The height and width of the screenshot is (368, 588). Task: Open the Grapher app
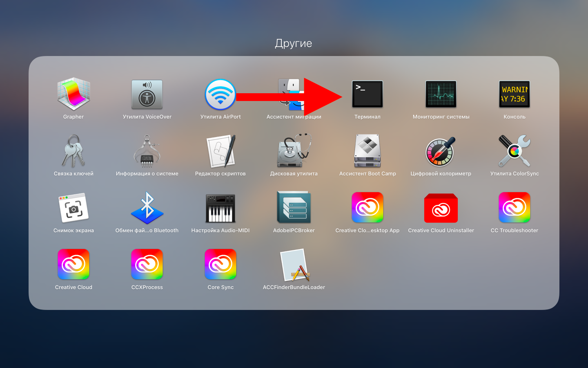[x=73, y=94]
